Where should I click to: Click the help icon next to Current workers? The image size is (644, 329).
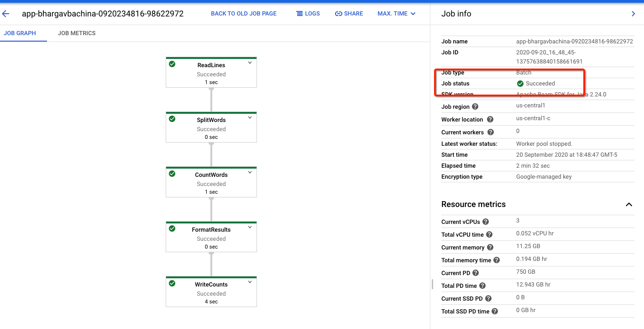(x=490, y=132)
